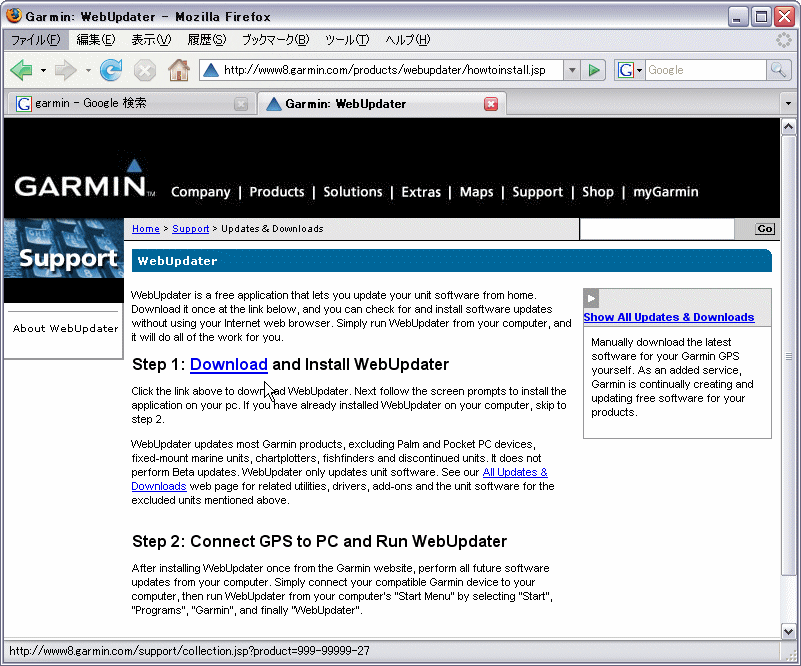This screenshot has height=666, width=801.
Task: Click the vertical scrollbar thumb
Action: [x=788, y=355]
